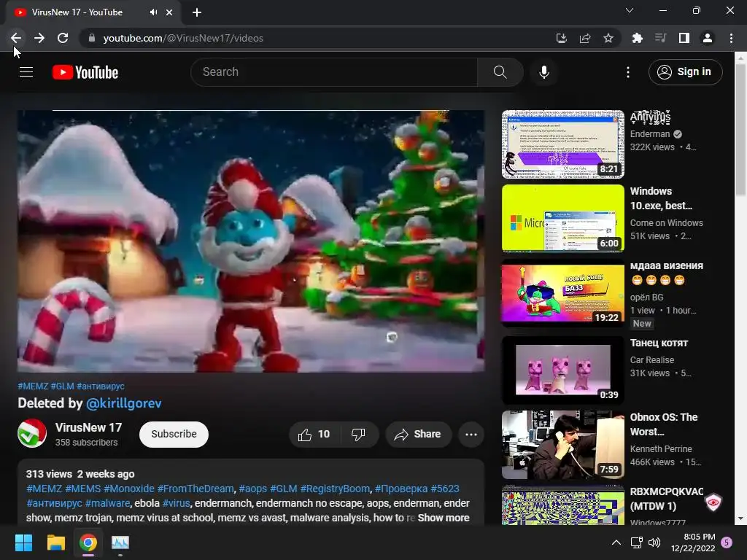Viewport: 747px width, 560px height.
Task: Reload the page
Action: click(63, 38)
